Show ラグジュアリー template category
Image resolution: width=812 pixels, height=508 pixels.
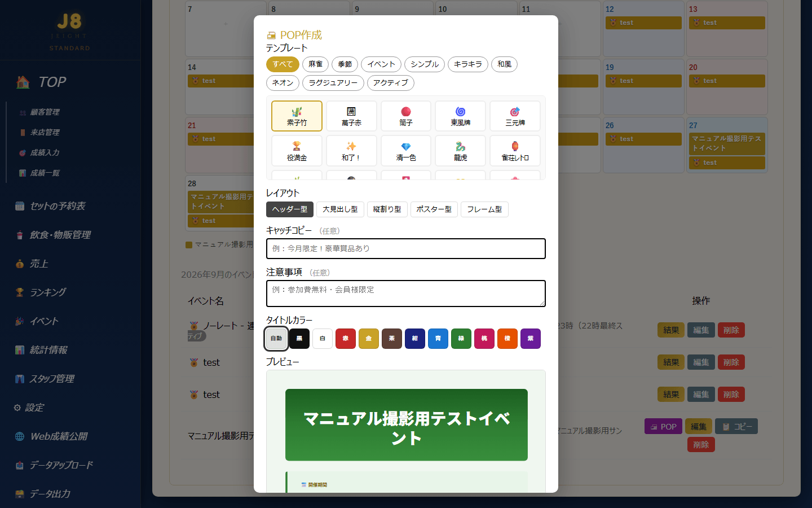pos(333,83)
